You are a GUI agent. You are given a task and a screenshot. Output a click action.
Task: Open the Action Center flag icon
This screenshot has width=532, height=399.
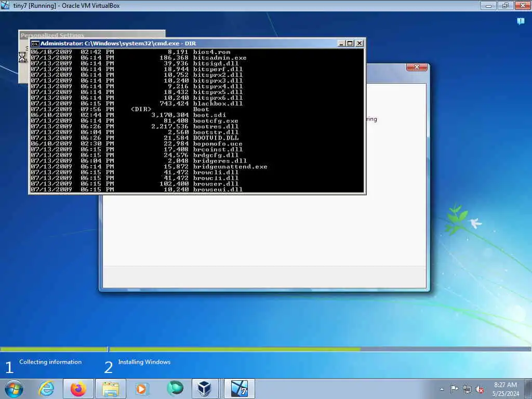pos(454,389)
